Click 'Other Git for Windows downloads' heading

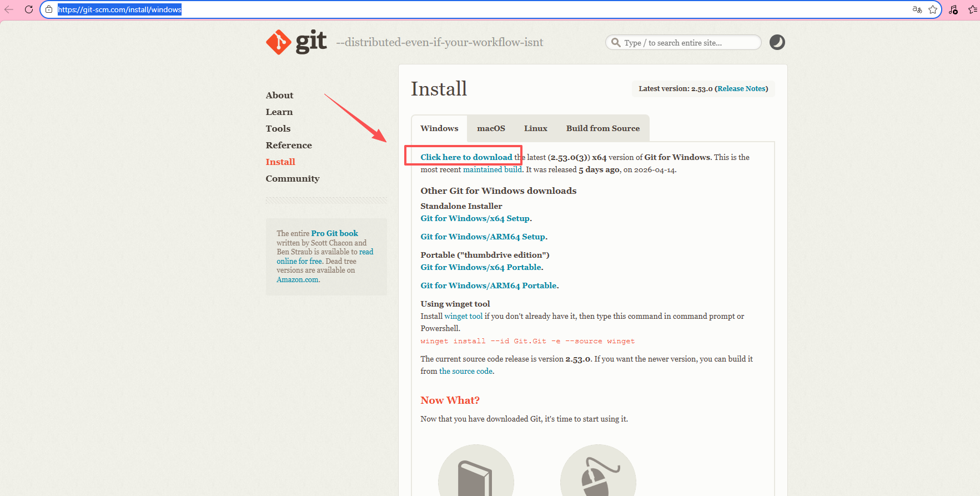[x=499, y=191]
